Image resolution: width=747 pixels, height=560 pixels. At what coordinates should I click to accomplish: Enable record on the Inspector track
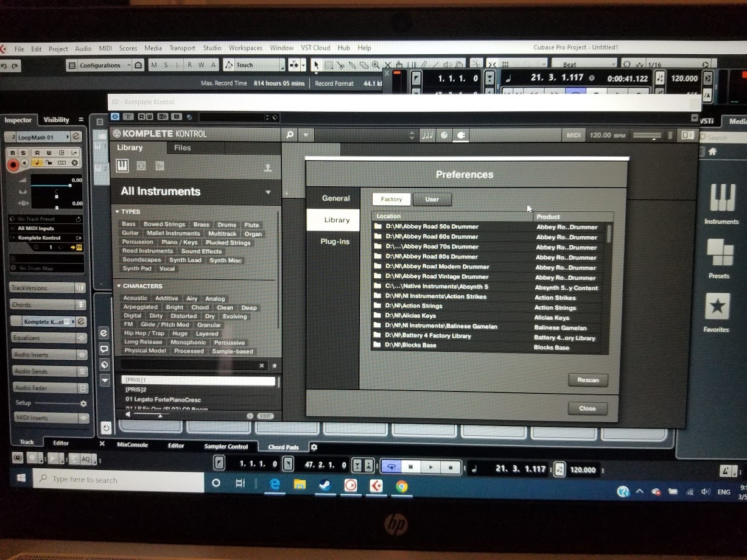coord(13,164)
